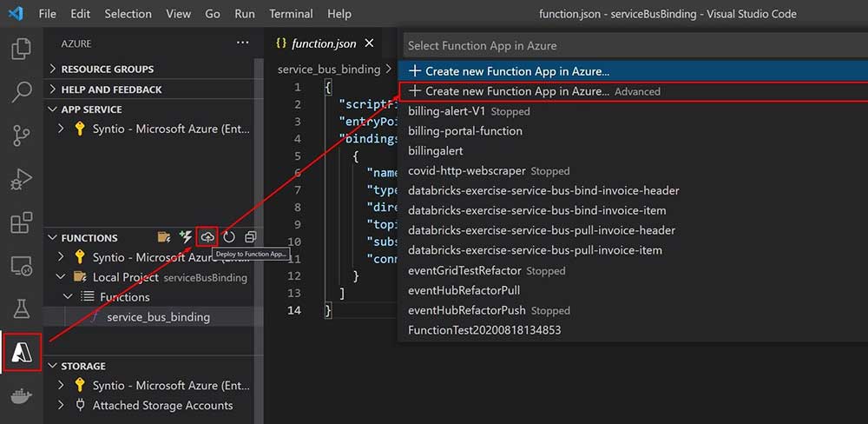Open Azure panel more actions ellipsis
The height and width of the screenshot is (424, 868).
(x=242, y=43)
